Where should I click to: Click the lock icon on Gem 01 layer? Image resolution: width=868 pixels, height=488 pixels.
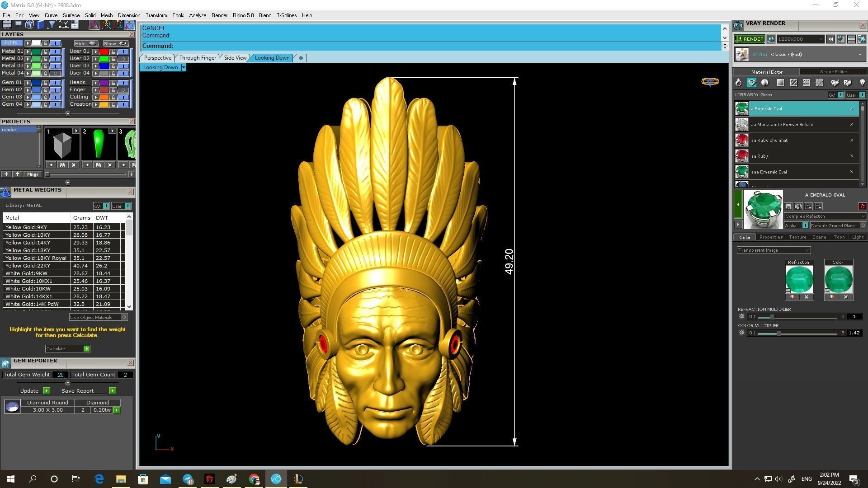(45, 83)
